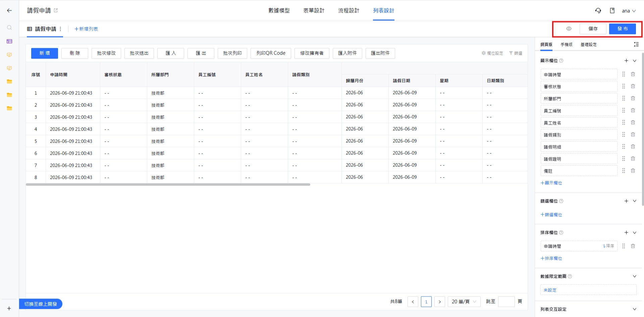Add a display field with plus icon
Image resolution: width=644 pixels, height=317 pixels.
626,61
